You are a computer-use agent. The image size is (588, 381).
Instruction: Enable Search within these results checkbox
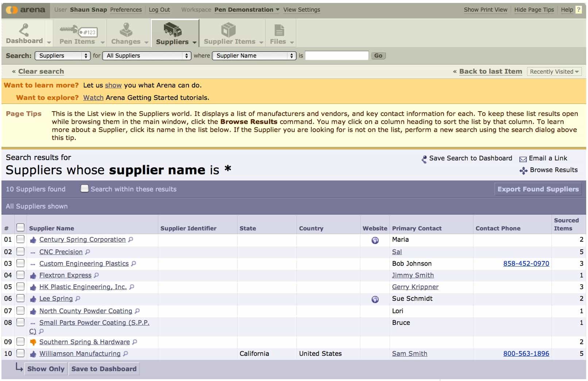[x=85, y=188]
